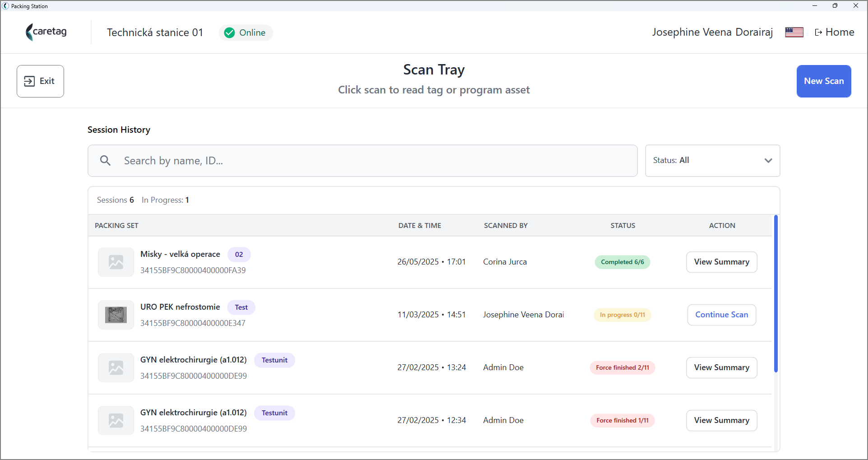This screenshot has width=868, height=460.
Task: Click the search magnifier icon
Action: pyautogui.click(x=105, y=161)
